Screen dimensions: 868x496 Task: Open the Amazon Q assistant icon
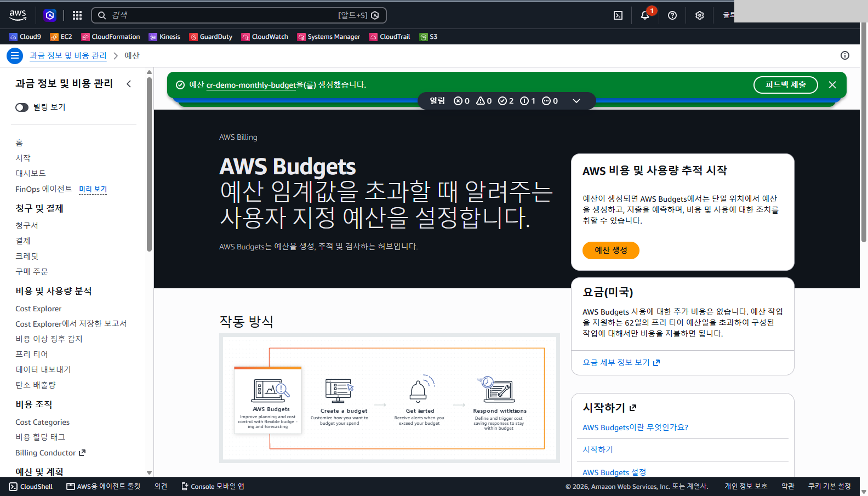click(50, 15)
